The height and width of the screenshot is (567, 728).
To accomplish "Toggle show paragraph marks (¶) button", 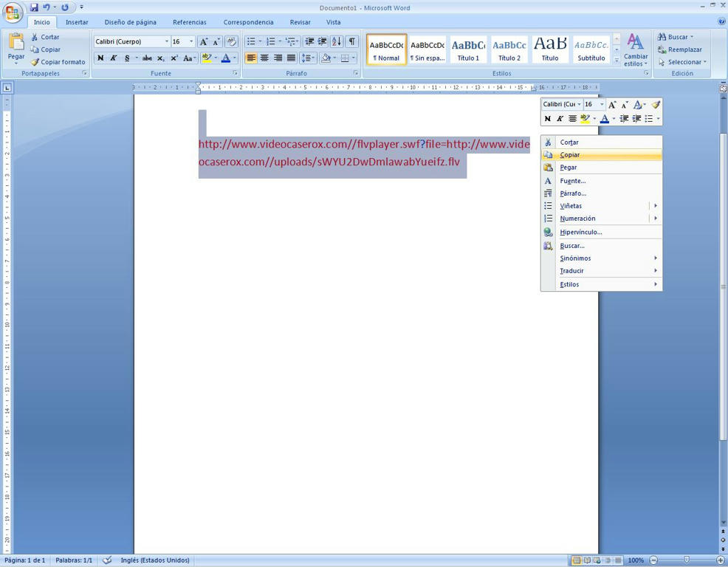I will tap(352, 41).
